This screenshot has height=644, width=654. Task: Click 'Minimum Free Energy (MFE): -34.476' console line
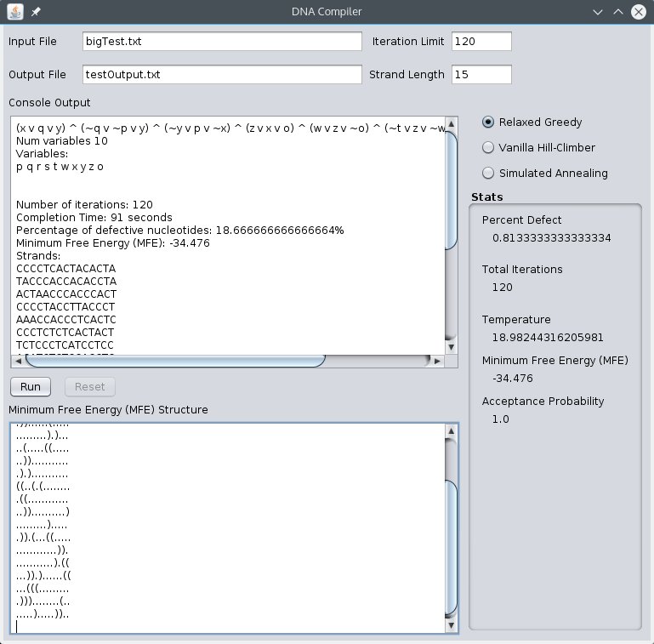112,243
